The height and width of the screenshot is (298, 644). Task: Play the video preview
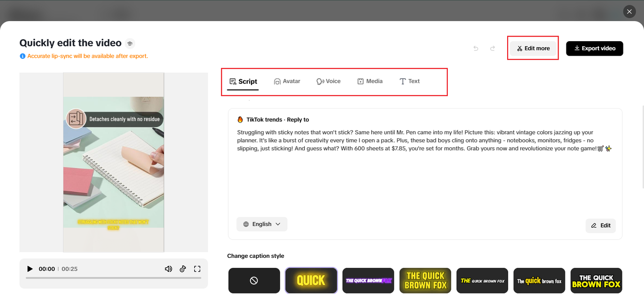(x=30, y=269)
